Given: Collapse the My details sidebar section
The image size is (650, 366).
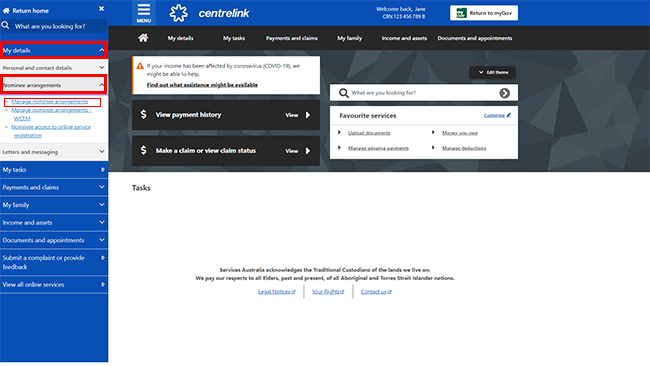Looking at the screenshot, I should click(54, 50).
